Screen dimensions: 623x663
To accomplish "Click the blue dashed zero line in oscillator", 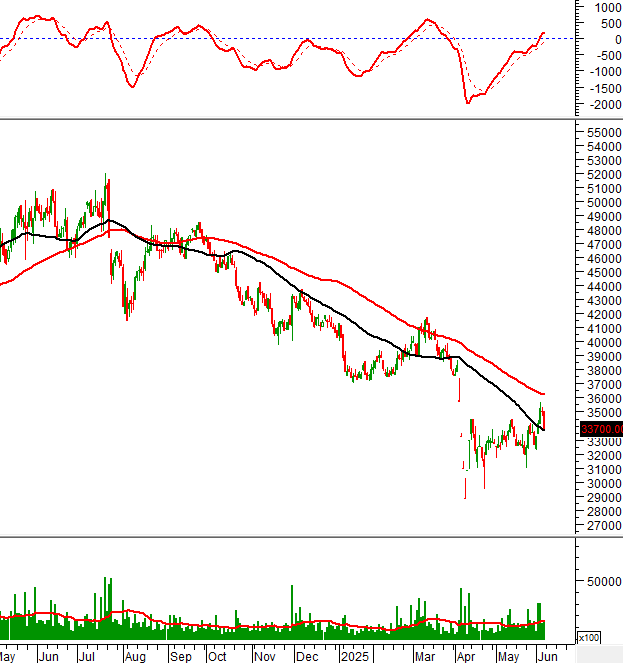I will coord(300,39).
